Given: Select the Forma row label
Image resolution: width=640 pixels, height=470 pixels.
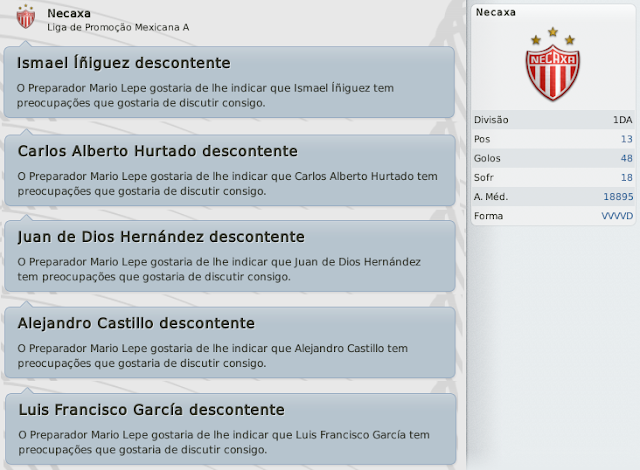Looking at the screenshot, I should [x=488, y=216].
